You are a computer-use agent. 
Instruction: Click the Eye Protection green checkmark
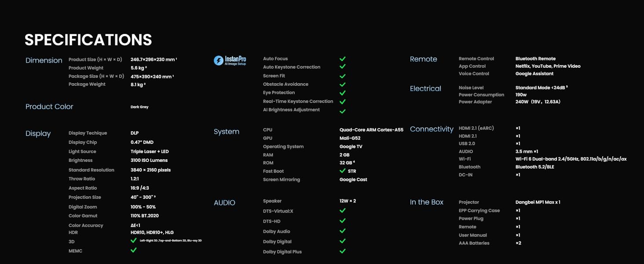pyautogui.click(x=342, y=93)
